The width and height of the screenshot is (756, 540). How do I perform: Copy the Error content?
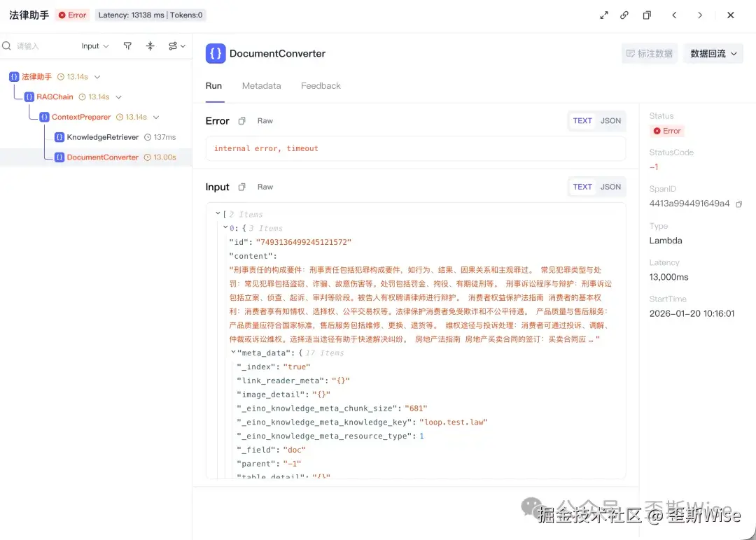click(241, 121)
